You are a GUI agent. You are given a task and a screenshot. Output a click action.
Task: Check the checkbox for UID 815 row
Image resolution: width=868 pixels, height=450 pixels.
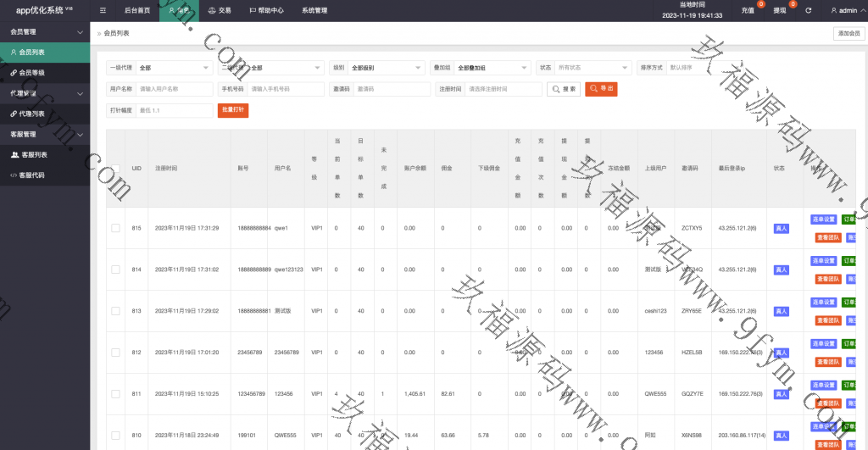pos(115,228)
